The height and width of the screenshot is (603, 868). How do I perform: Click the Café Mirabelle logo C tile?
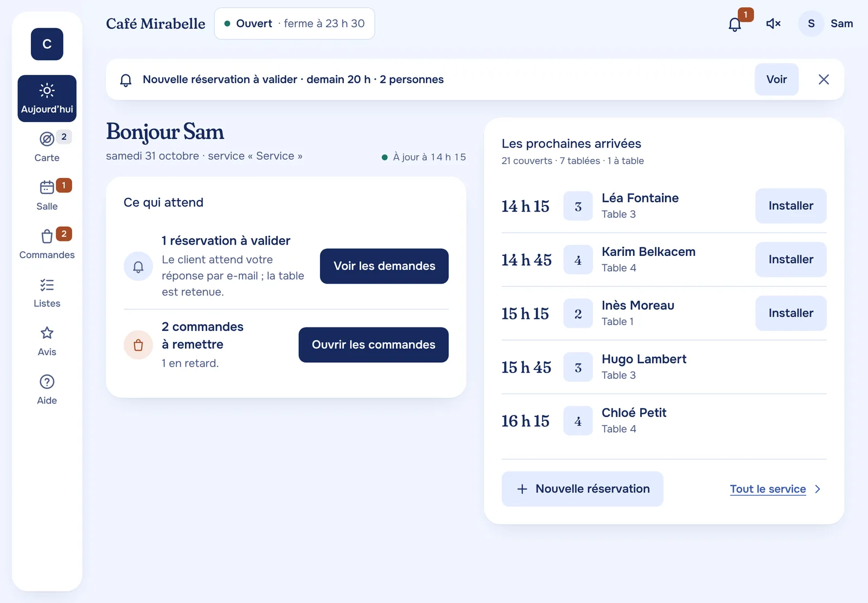click(47, 44)
